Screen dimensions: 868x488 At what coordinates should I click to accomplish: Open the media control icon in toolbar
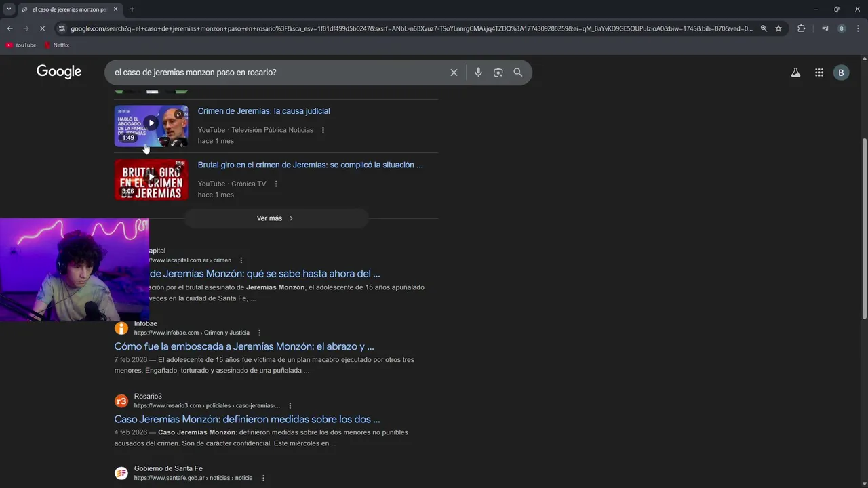point(825,28)
